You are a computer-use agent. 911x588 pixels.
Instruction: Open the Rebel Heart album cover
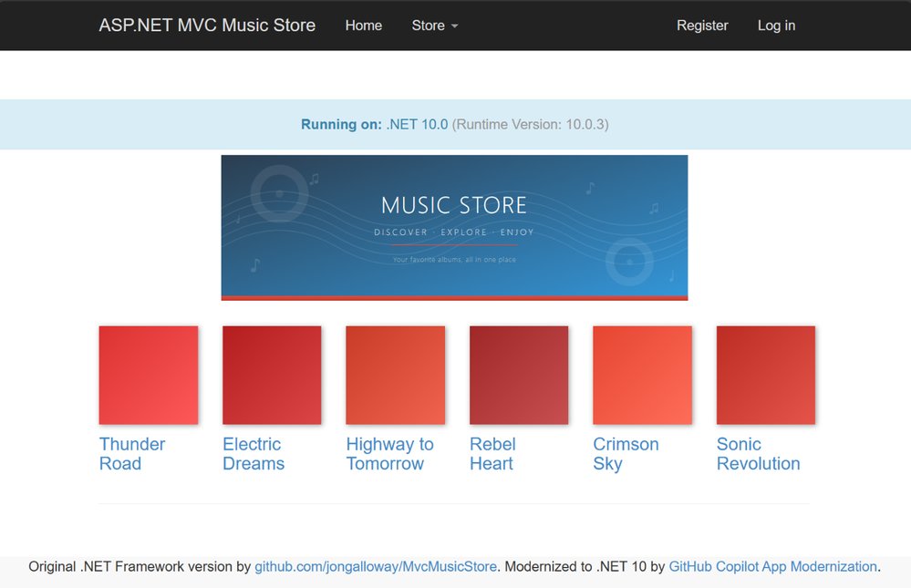(x=519, y=375)
